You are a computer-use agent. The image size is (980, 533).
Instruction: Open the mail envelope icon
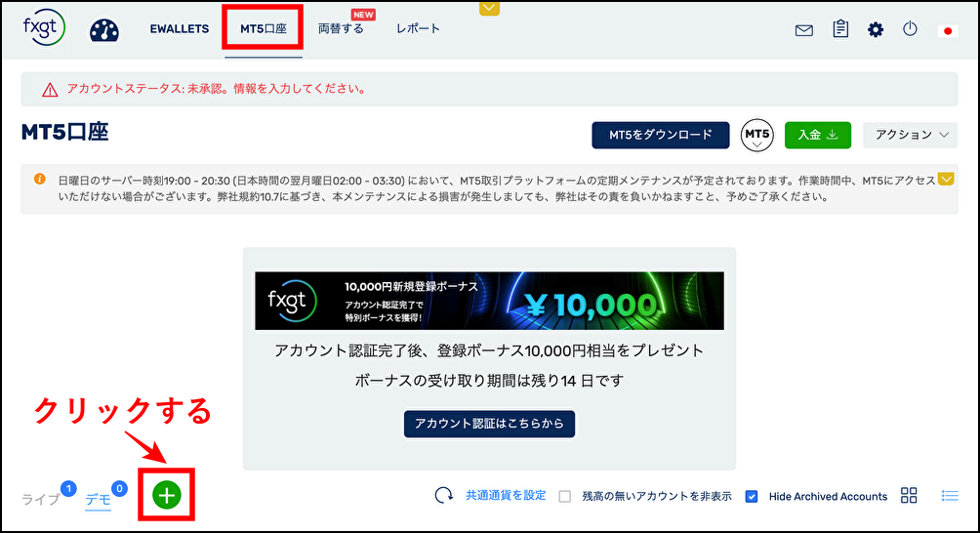[803, 30]
